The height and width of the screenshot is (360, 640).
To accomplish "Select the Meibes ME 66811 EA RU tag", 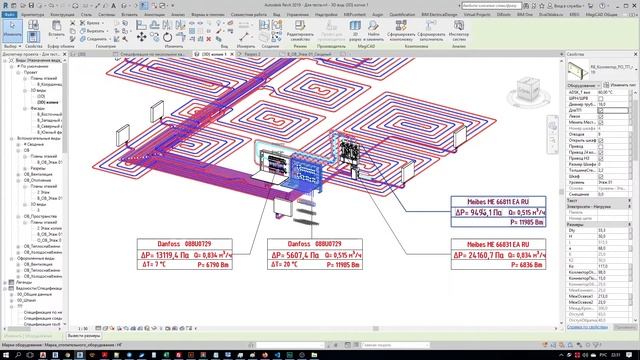I will click(498, 211).
